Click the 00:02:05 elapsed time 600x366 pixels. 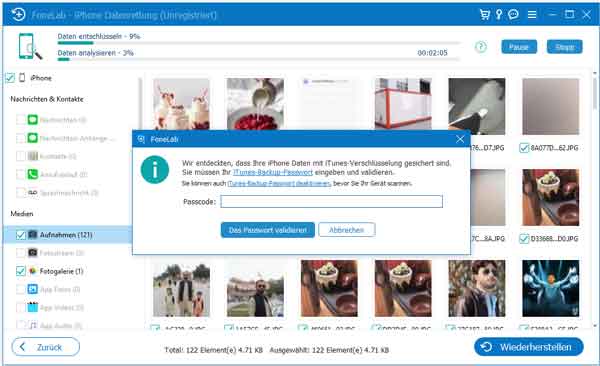click(432, 53)
